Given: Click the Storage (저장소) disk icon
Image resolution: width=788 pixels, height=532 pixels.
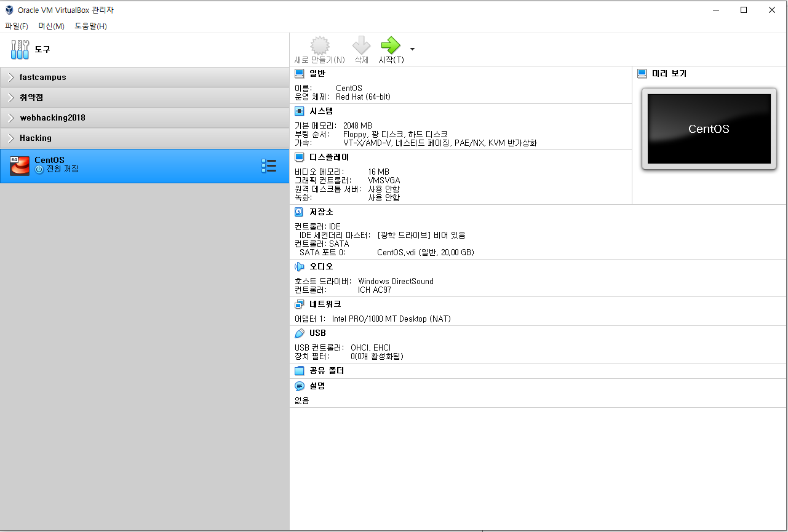Looking at the screenshot, I should (300, 212).
